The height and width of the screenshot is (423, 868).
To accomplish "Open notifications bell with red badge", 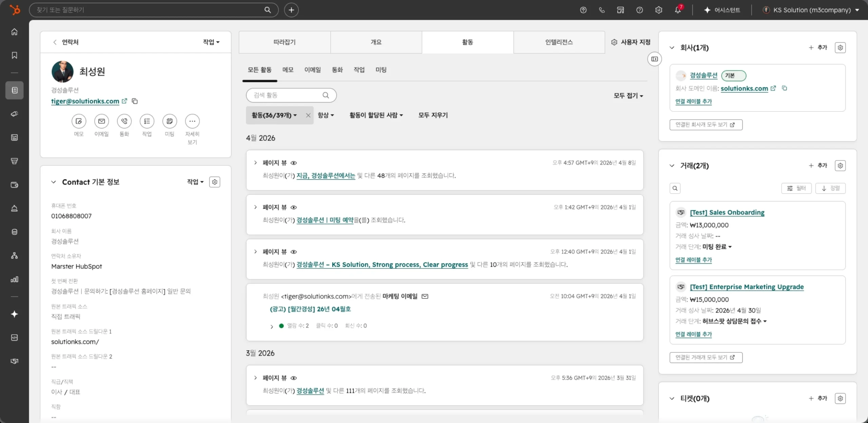I will click(x=678, y=9).
